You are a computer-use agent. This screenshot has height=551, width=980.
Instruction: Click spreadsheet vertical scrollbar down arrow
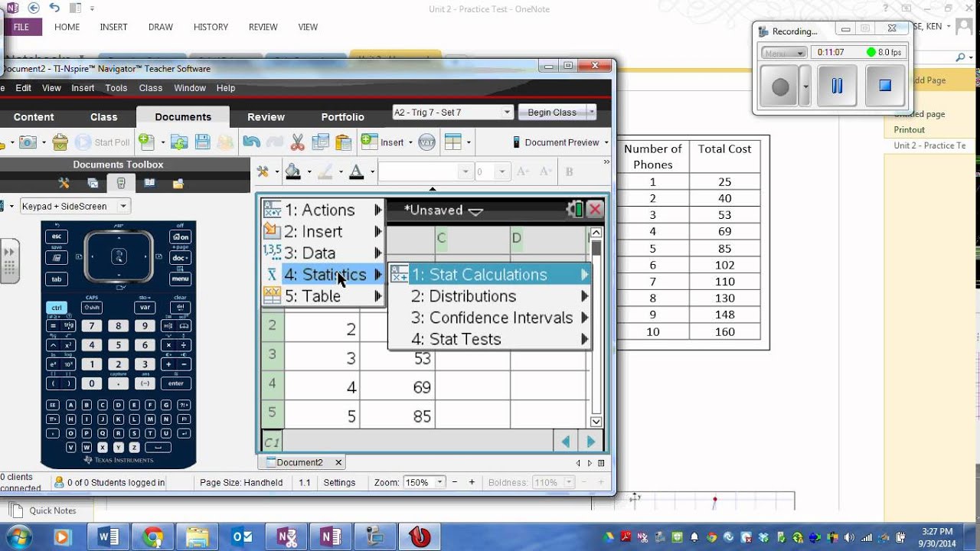coord(596,422)
